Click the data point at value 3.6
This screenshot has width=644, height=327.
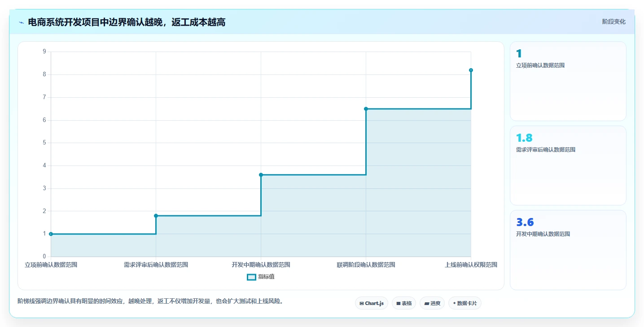click(261, 174)
